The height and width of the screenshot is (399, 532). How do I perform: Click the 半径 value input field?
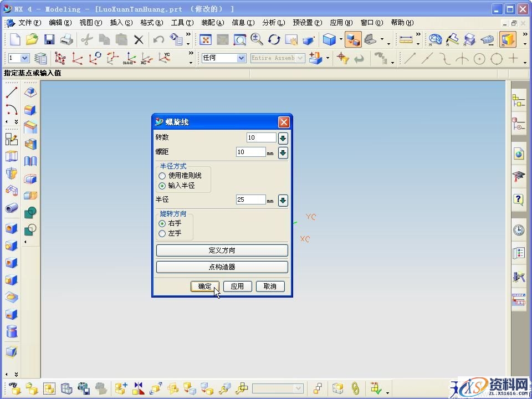(250, 199)
